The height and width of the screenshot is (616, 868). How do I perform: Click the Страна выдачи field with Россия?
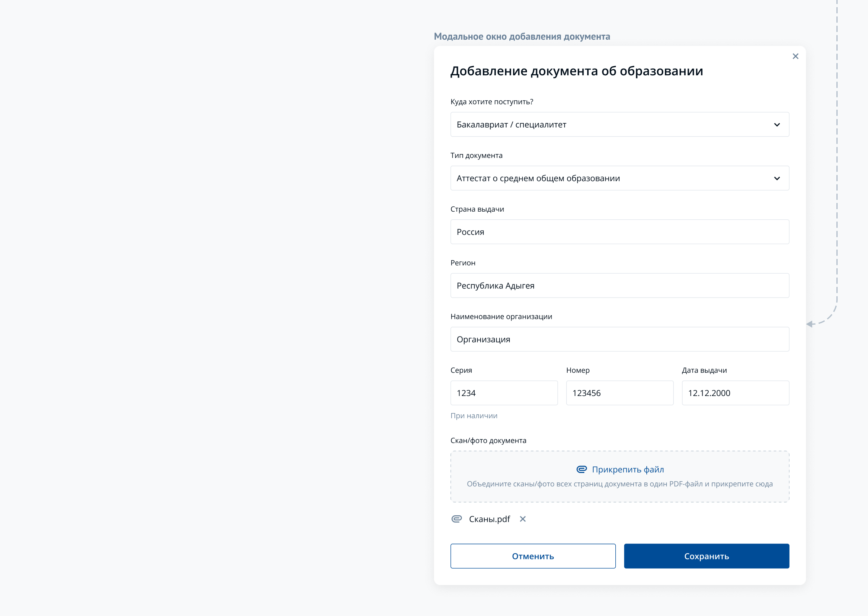[619, 232]
